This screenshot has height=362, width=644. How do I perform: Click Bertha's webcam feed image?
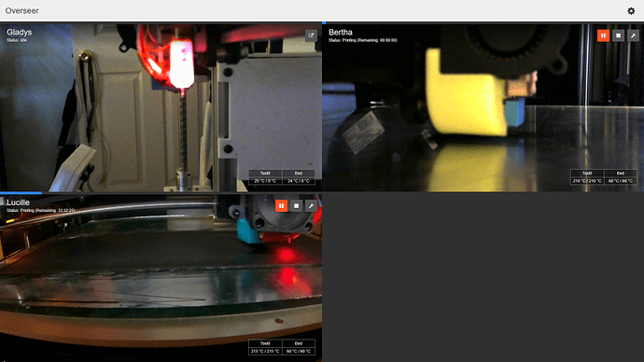483,107
